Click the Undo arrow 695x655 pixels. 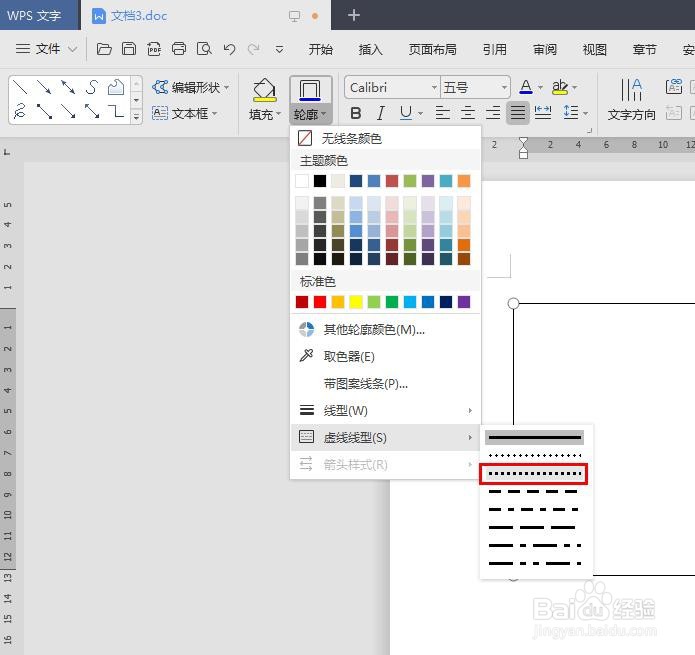[229, 49]
